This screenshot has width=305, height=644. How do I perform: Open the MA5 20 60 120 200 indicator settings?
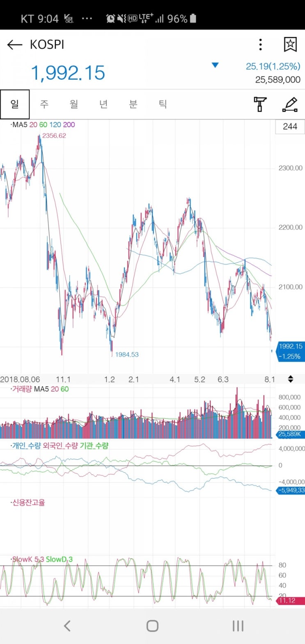pyautogui.click(x=43, y=125)
